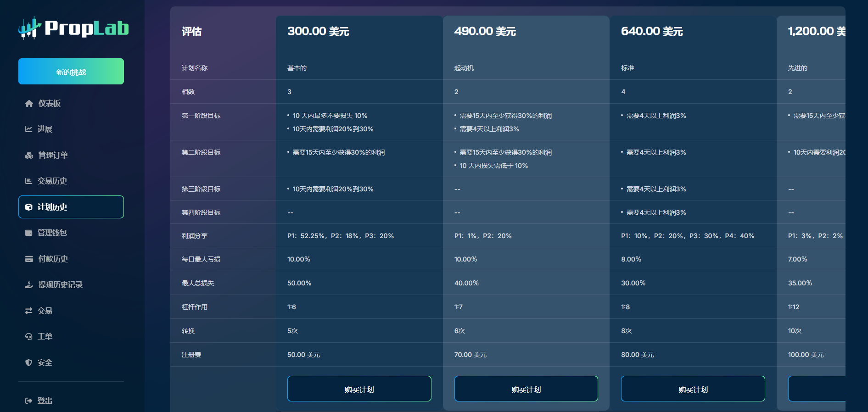Start a new challenge with 新的挑战 button
Image resolution: width=868 pixels, height=412 pixels.
pos(71,72)
